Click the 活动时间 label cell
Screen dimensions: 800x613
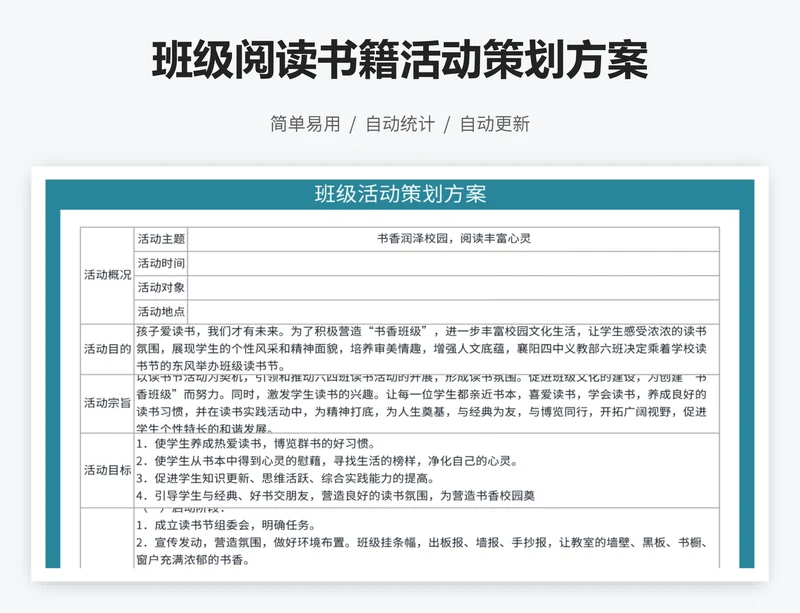click(161, 263)
